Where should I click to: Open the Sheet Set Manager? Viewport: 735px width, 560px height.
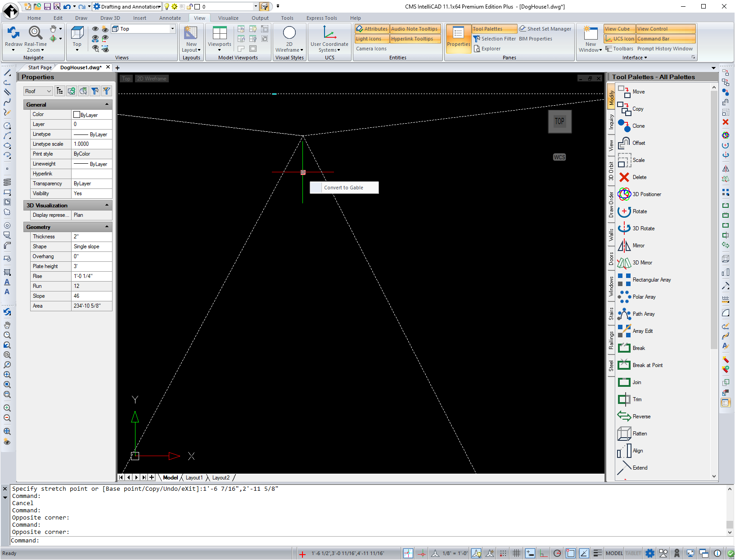coord(545,29)
